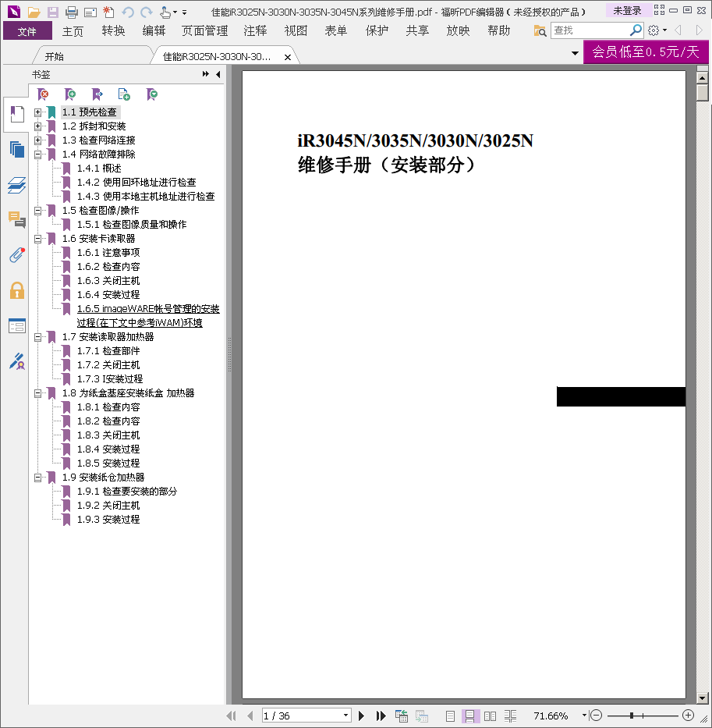
Task: Click the new blank page icon in quick toolbar
Action: (108, 12)
